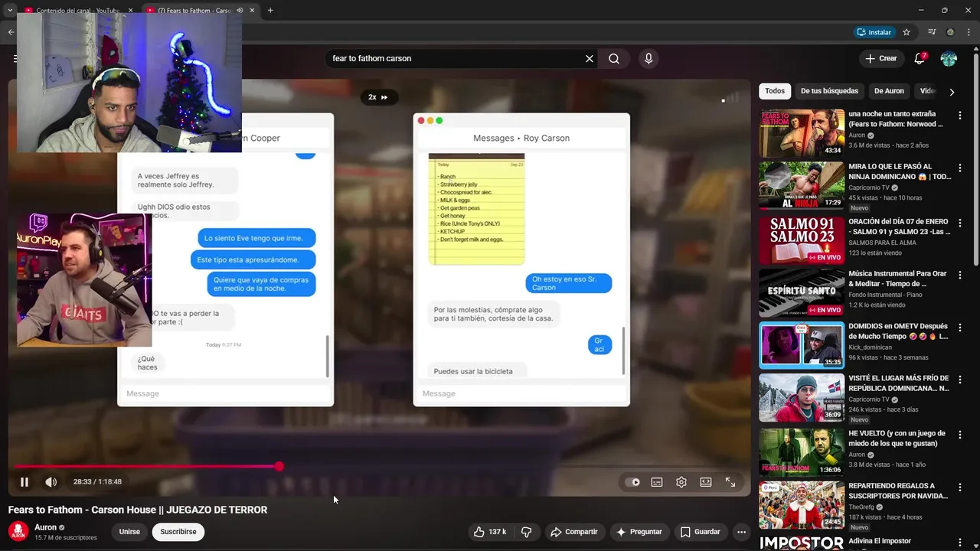Enter fullscreen mode
Viewport: 980px width, 551px height.
[730, 482]
